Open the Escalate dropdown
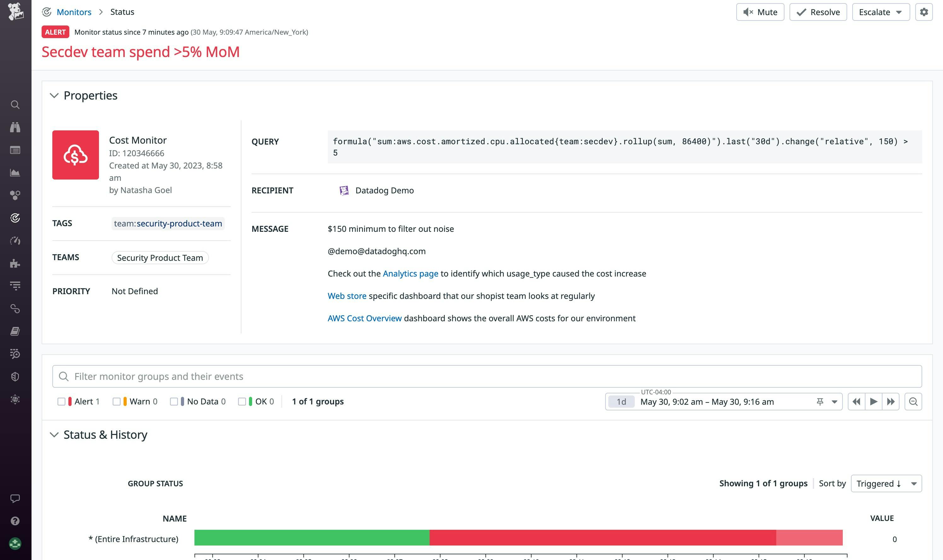This screenshot has width=943, height=560. tap(880, 12)
